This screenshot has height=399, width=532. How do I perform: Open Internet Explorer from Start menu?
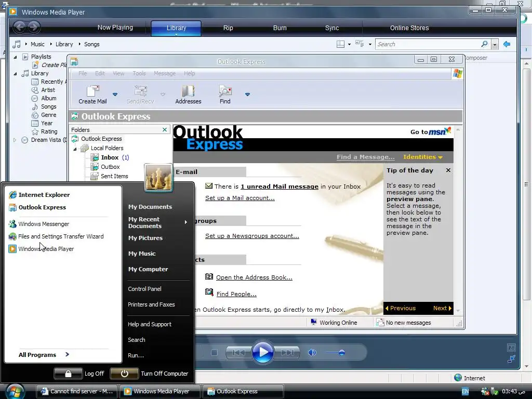[x=39, y=195]
